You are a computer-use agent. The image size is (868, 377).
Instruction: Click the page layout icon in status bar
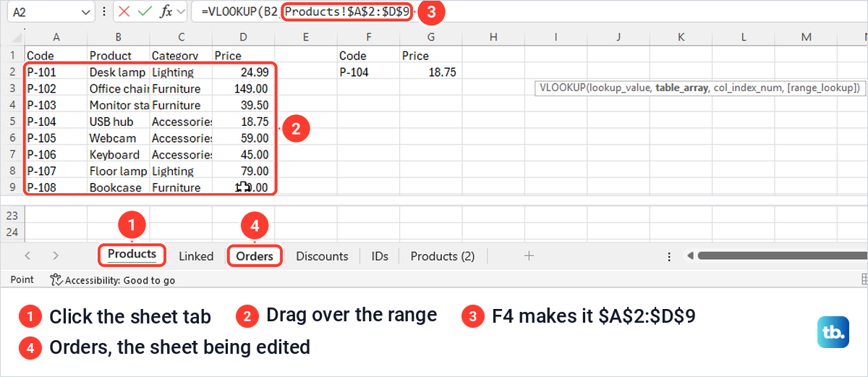pyautogui.click(x=864, y=279)
